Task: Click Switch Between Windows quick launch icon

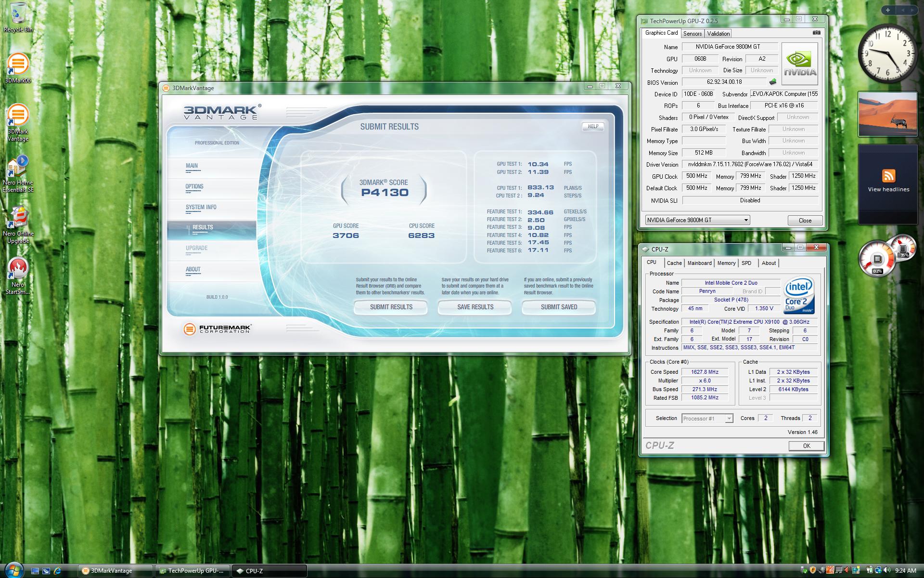Action: 46,571
